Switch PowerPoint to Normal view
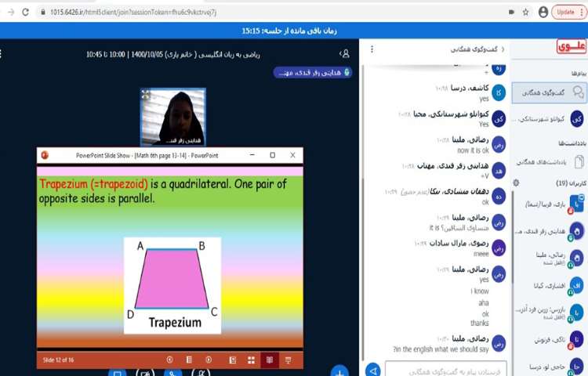Viewport: 588px width, 376px height. (233, 360)
